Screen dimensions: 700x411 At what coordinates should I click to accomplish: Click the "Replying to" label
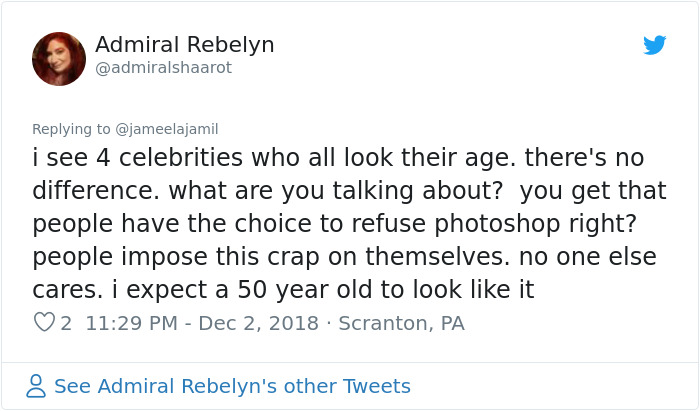click(x=71, y=128)
